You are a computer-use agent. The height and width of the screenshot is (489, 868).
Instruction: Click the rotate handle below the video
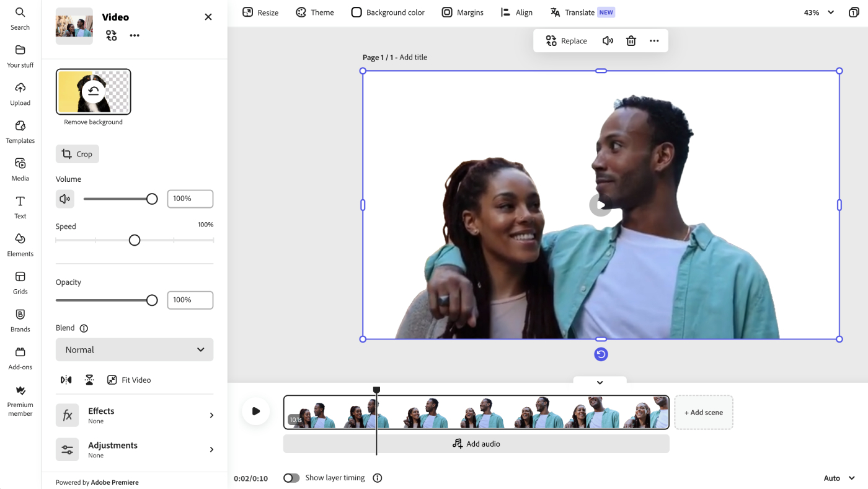(x=601, y=354)
